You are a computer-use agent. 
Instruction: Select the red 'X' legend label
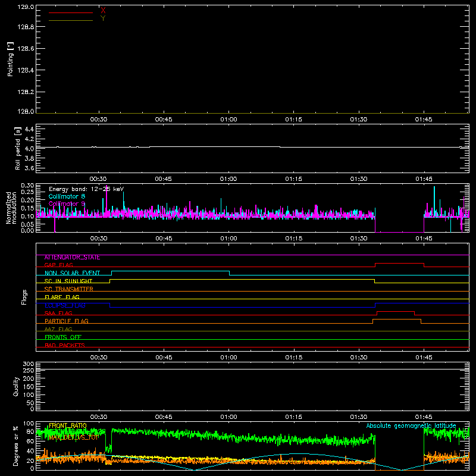point(103,11)
